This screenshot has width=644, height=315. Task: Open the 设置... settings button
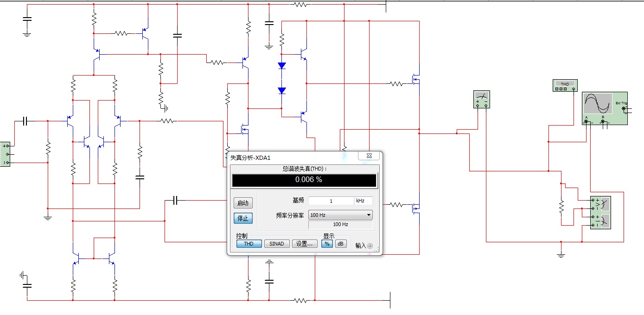[305, 244]
